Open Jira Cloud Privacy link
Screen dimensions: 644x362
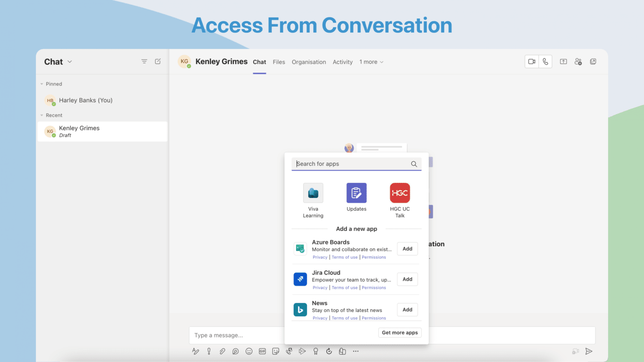click(x=320, y=288)
